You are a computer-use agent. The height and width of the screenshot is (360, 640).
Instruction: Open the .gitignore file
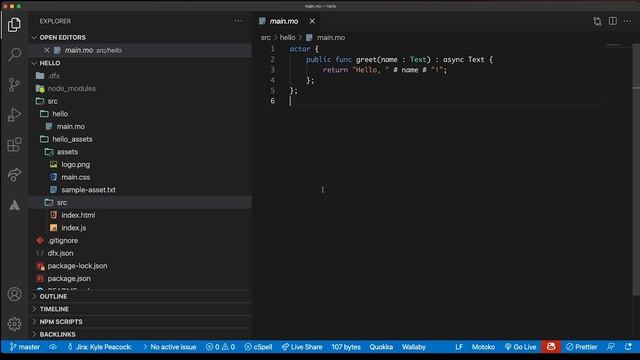[x=141, y=240]
